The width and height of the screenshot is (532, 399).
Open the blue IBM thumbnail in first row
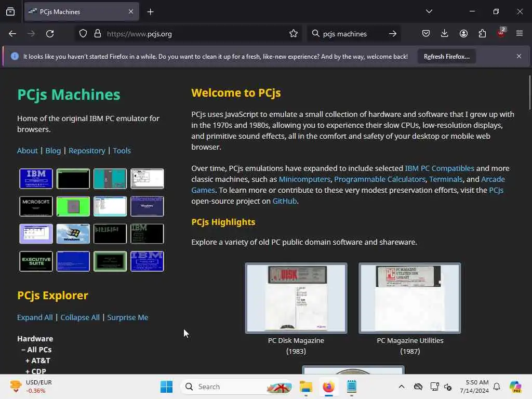coord(36,179)
